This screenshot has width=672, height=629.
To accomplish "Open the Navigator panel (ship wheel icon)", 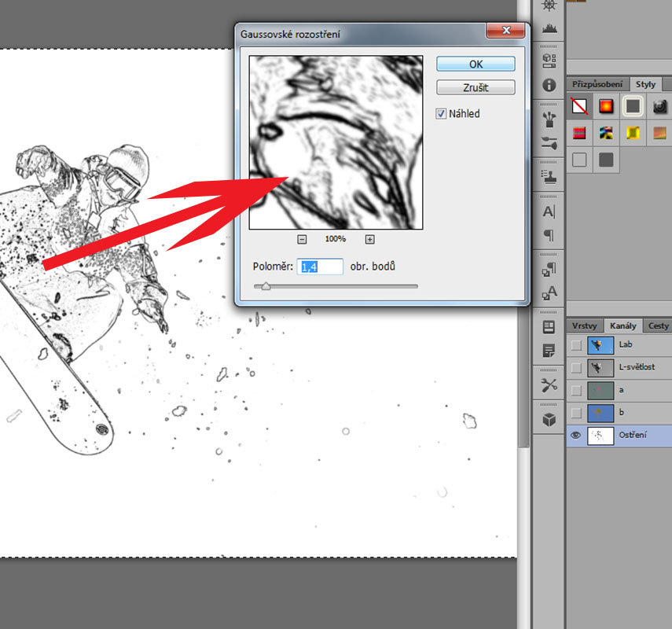I will [549, 6].
